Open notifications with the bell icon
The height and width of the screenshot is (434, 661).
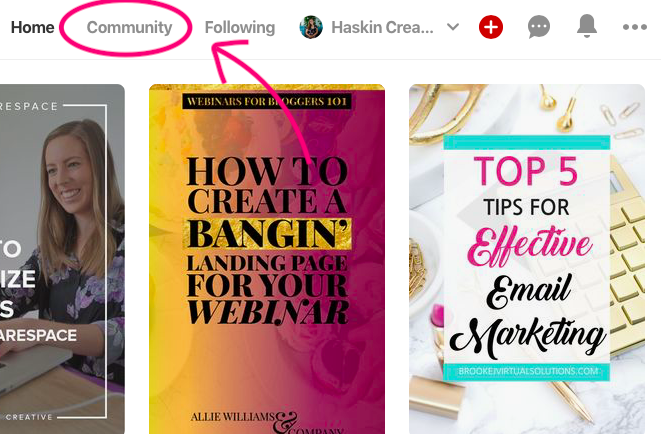pos(586,26)
